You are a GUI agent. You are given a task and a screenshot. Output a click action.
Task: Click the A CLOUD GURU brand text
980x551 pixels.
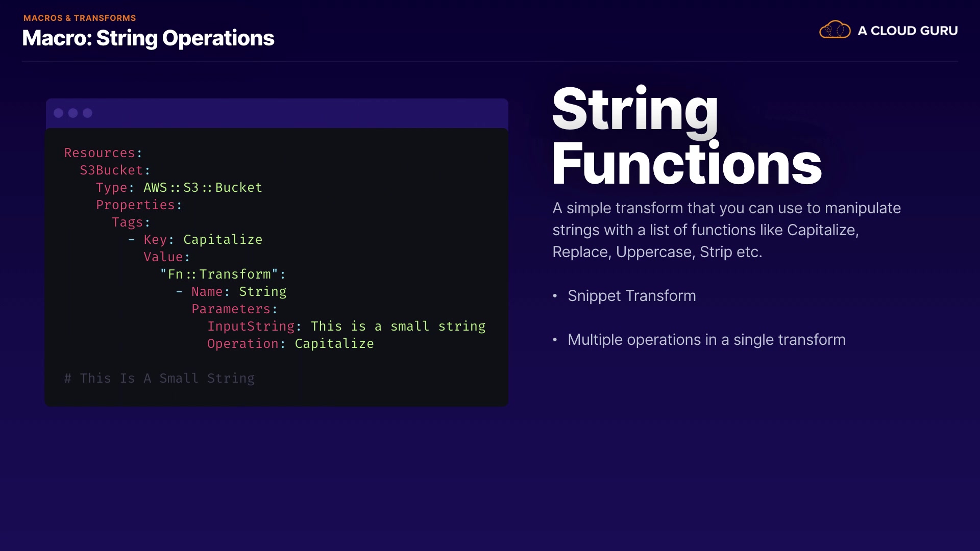pos(907,31)
